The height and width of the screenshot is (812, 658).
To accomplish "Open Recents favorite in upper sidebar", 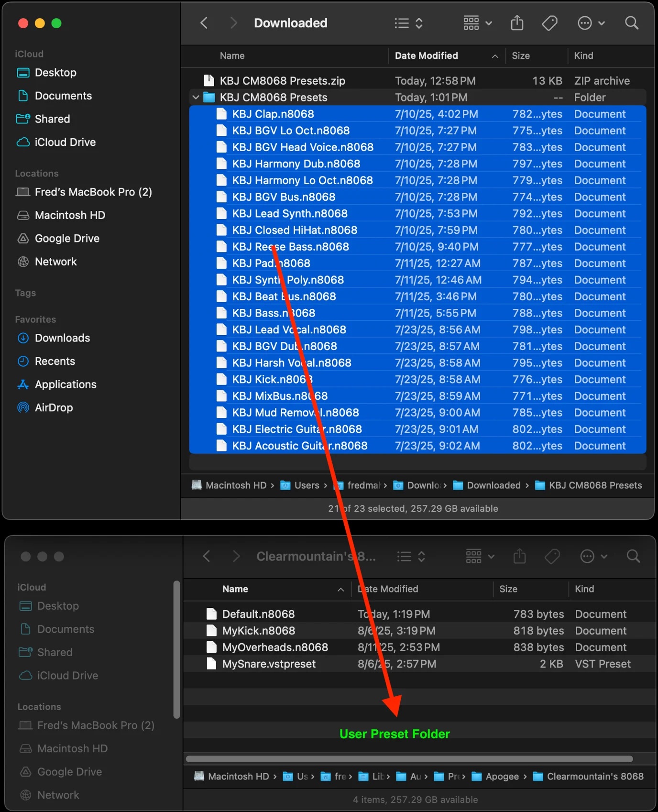I will (x=45, y=361).
